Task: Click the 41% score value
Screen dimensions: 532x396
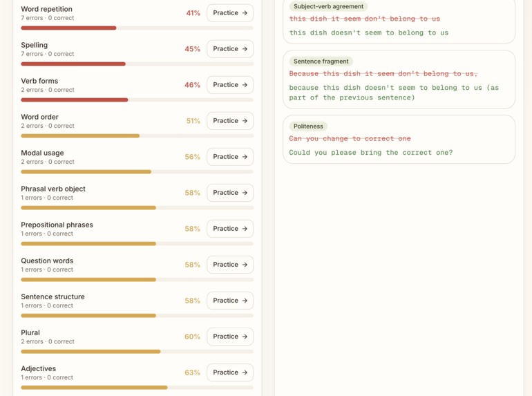Action: (x=193, y=13)
